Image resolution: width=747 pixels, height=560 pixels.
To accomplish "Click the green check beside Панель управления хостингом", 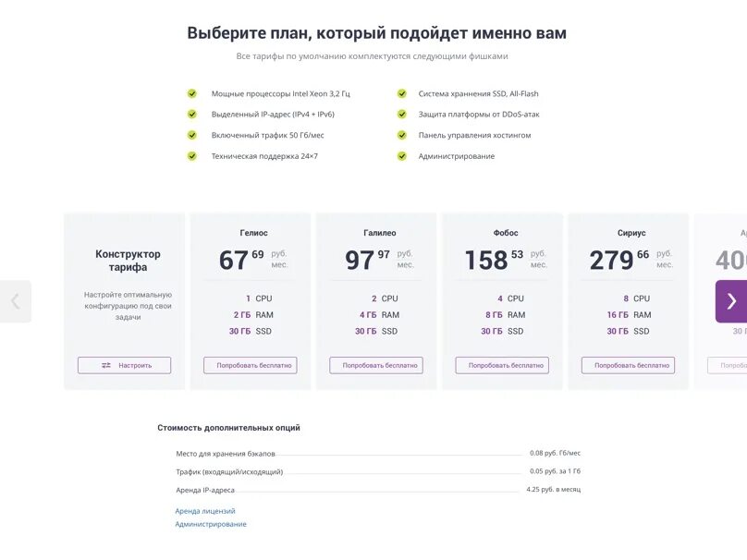I will 402,135.
